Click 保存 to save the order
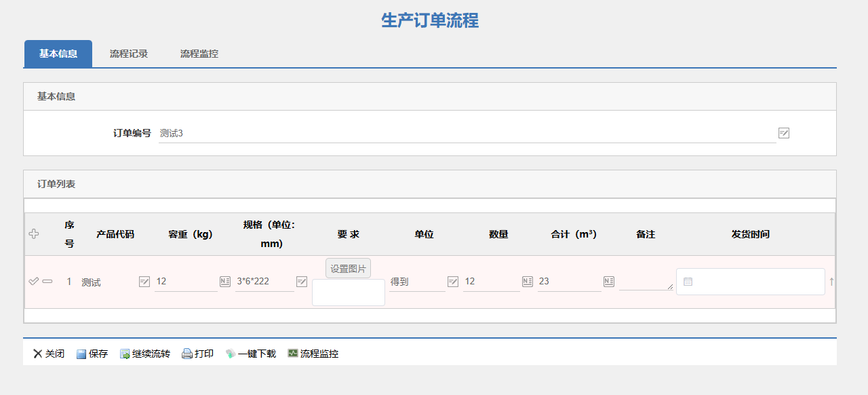Screen dimensions: 868x395 tap(92, 354)
